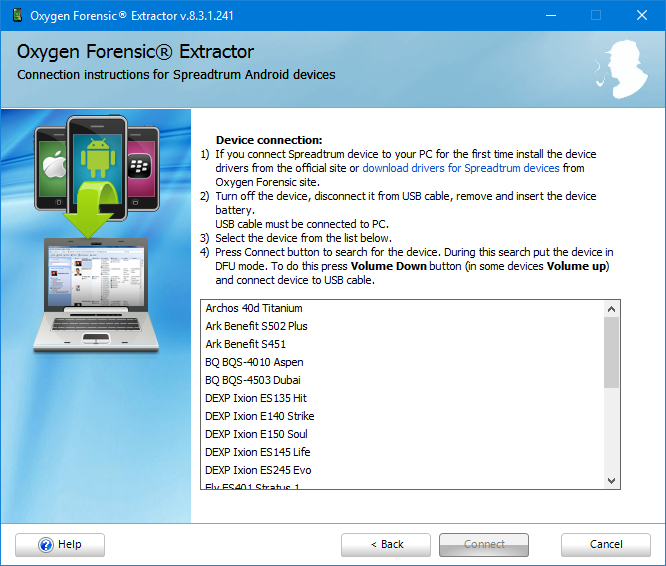Screen dimensions: 666x566
Task: Select Ark Benefit S502 Plus device
Action: 256,326
